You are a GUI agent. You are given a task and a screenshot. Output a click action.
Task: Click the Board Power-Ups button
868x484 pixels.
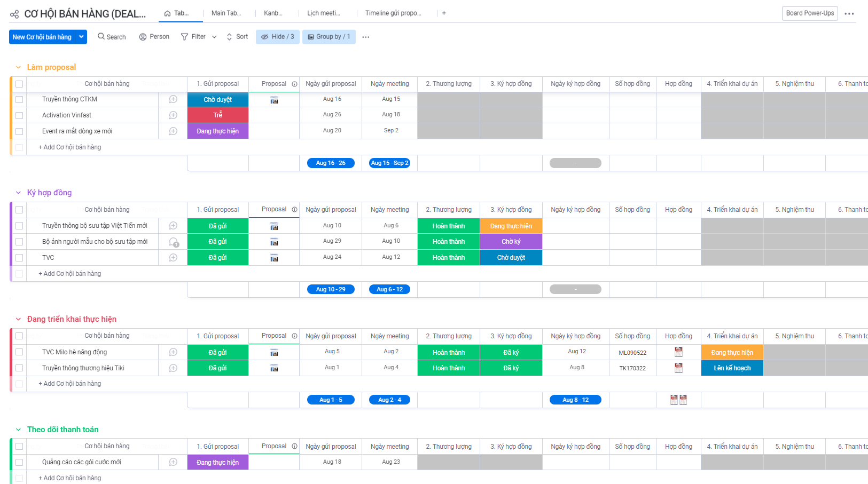click(x=809, y=13)
